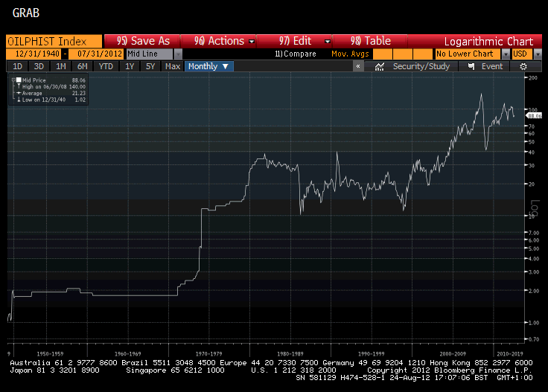Image resolution: width=548 pixels, height=392 pixels.
Task: Click the third Mov. Avgs input box
Action: click(423, 54)
